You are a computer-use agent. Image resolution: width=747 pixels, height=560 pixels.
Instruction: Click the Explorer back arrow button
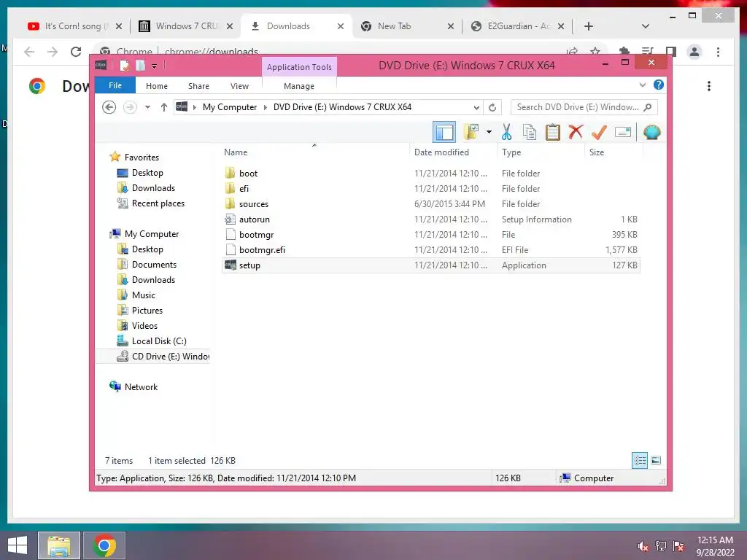pos(109,107)
